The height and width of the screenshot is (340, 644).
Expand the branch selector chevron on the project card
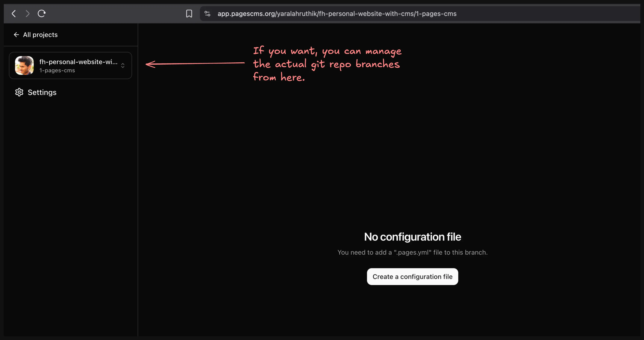click(123, 65)
